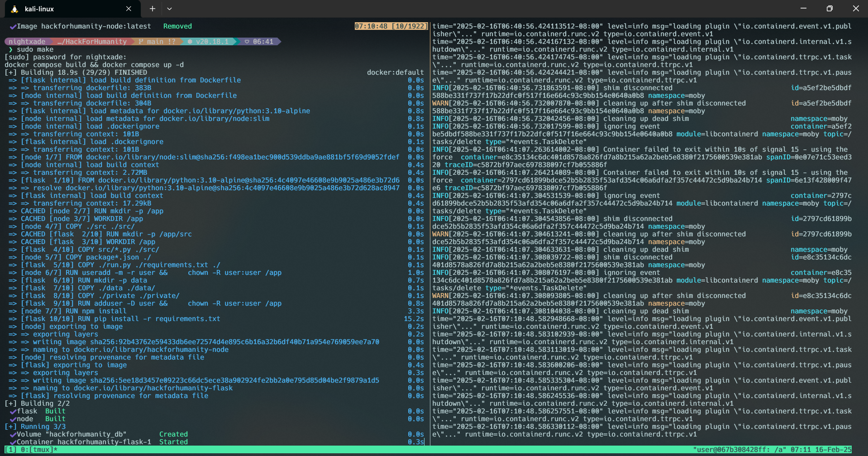Click 'WARN[2025-02-16T06:41:07.308093805-08:00]' log prefix
The height and width of the screenshot is (456, 868).
tap(515, 296)
